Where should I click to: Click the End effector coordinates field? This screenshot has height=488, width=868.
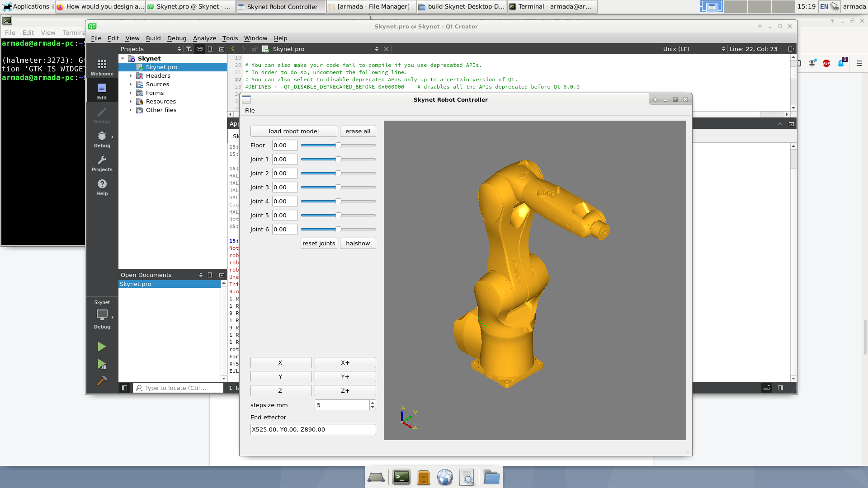point(313,429)
